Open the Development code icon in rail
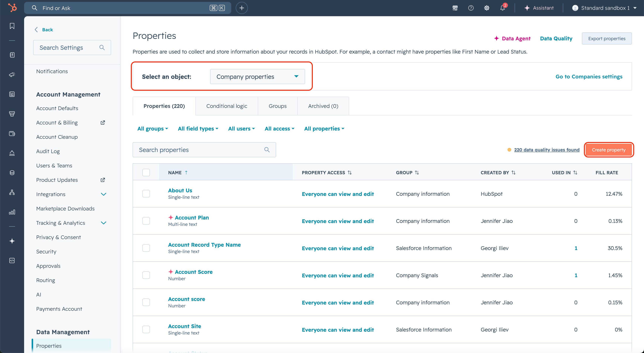The width and height of the screenshot is (644, 353). tap(12, 261)
